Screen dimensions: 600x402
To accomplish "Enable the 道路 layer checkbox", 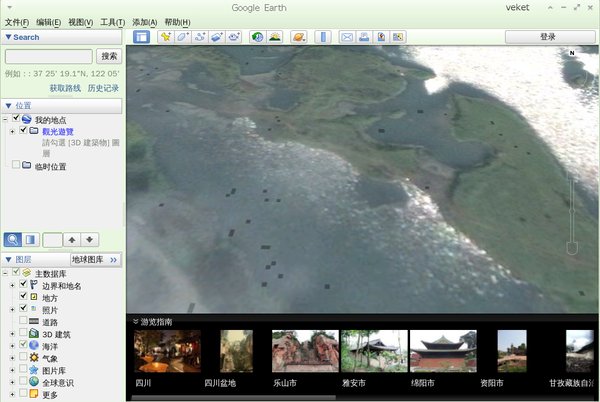I will (24, 321).
